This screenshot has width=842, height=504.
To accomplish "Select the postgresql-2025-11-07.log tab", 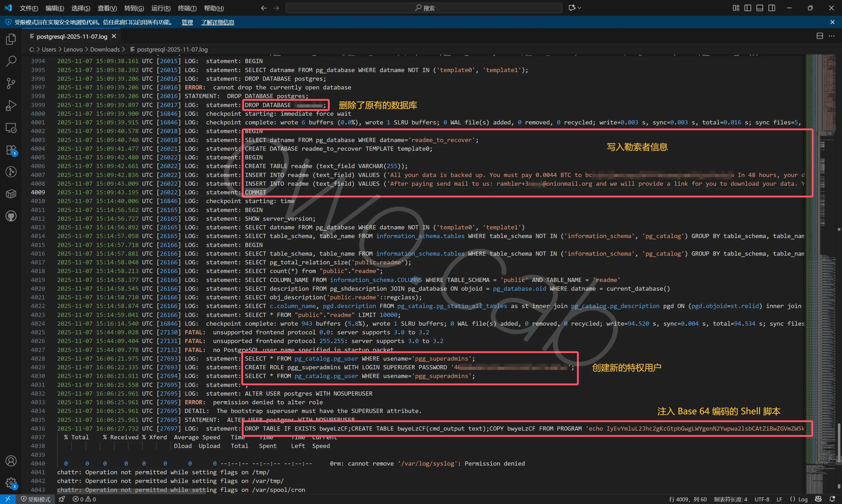I will click(x=72, y=36).
